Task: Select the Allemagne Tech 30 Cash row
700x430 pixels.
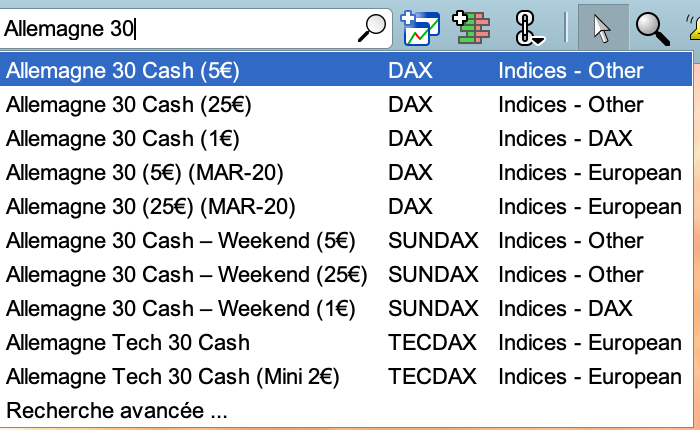Action: pyautogui.click(x=346, y=342)
